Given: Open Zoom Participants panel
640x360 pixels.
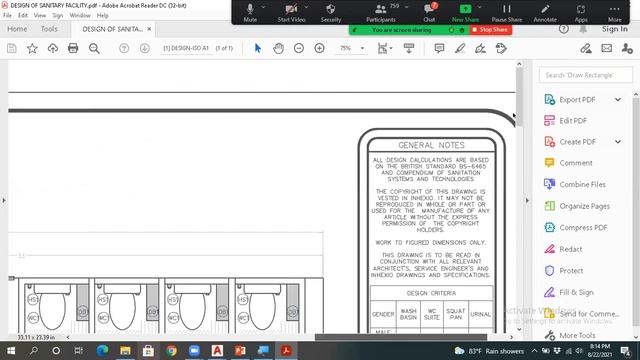Looking at the screenshot, I should 381,13.
